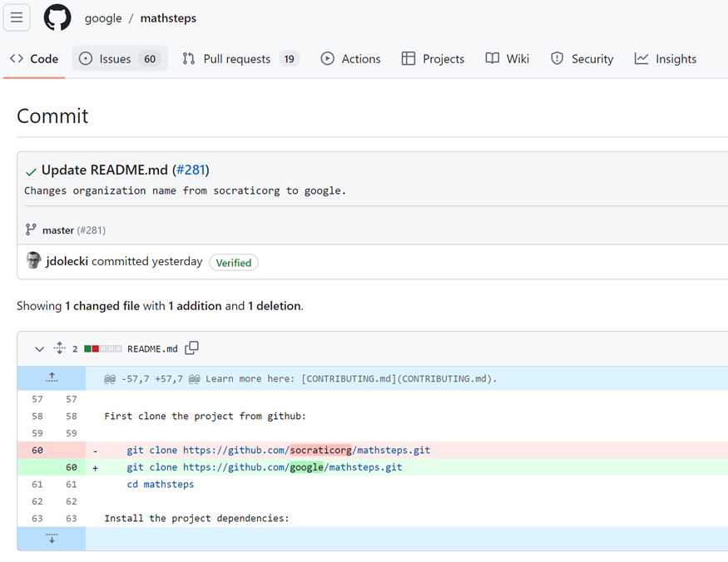Click the green commit status checkmark
The image size is (728, 562).
coord(31,171)
